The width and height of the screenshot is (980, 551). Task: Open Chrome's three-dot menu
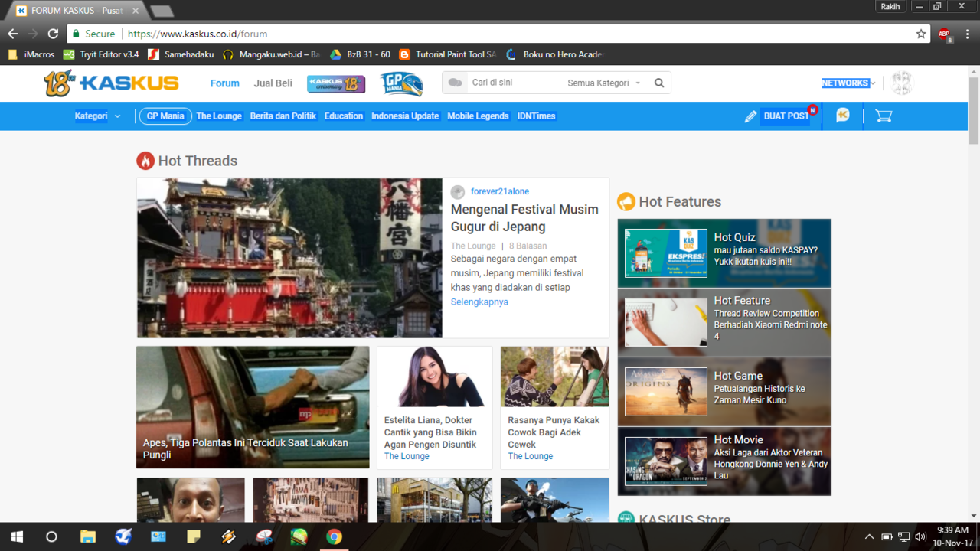(968, 34)
